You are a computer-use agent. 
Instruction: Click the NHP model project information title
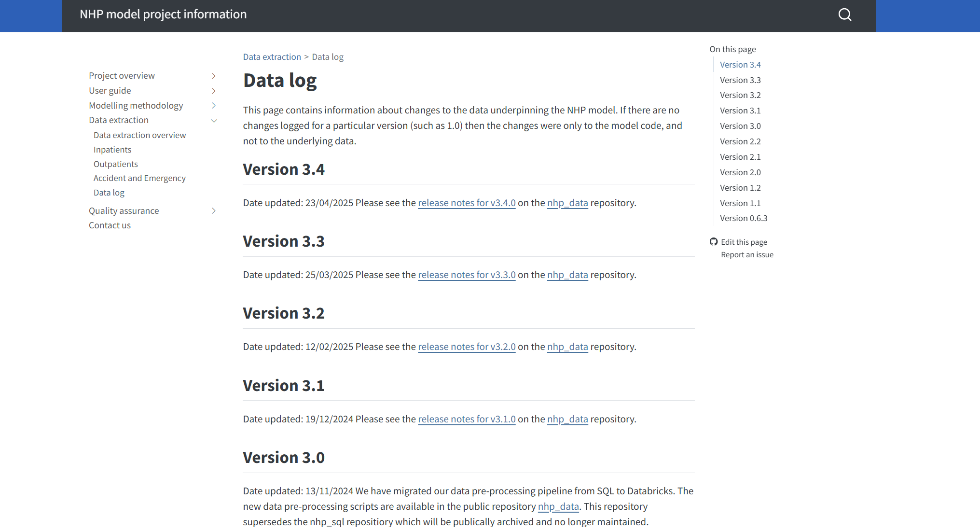click(163, 14)
